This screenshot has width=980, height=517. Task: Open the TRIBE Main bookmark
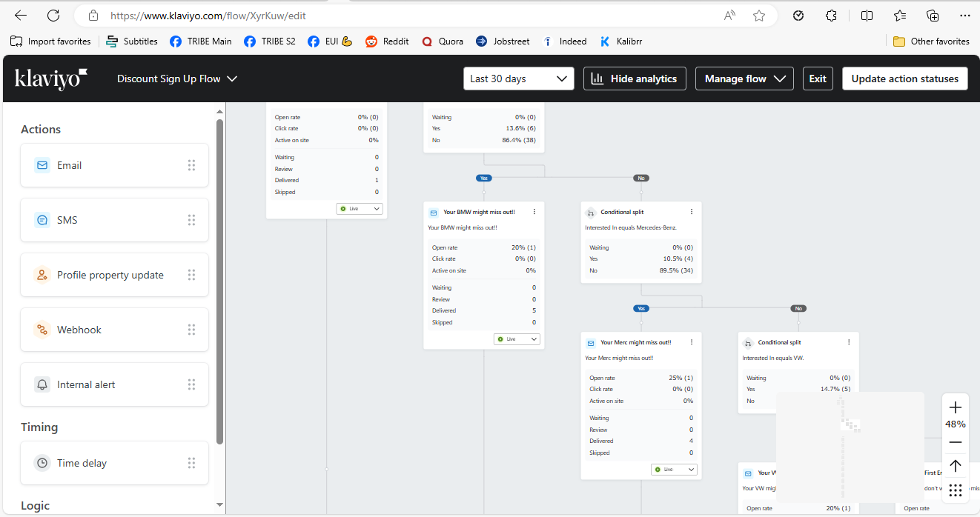[x=201, y=41]
